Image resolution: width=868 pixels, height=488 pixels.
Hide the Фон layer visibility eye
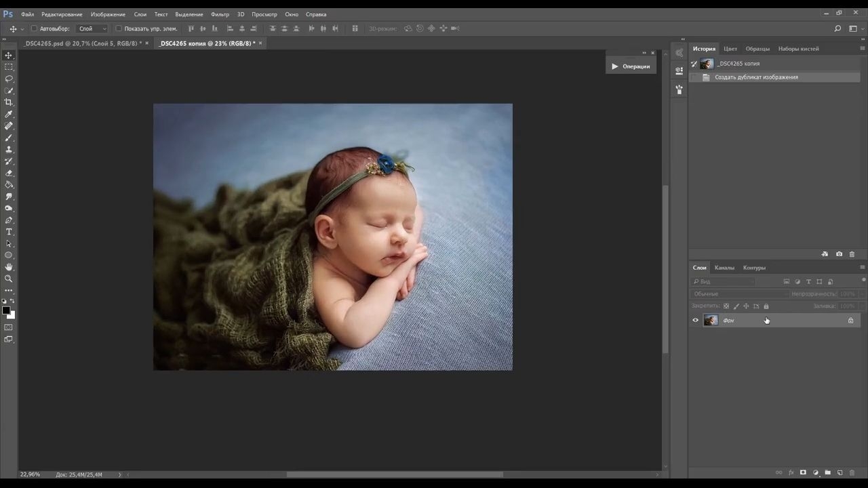(x=695, y=321)
